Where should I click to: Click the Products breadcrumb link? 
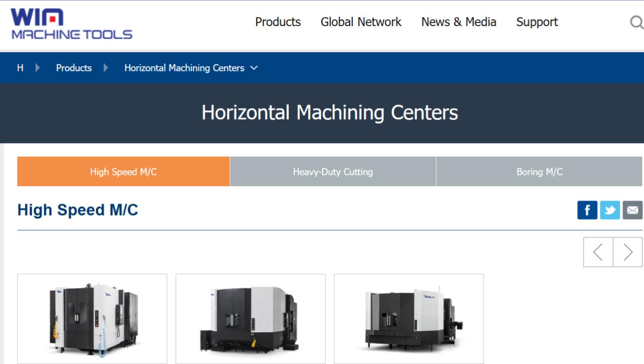(x=74, y=68)
